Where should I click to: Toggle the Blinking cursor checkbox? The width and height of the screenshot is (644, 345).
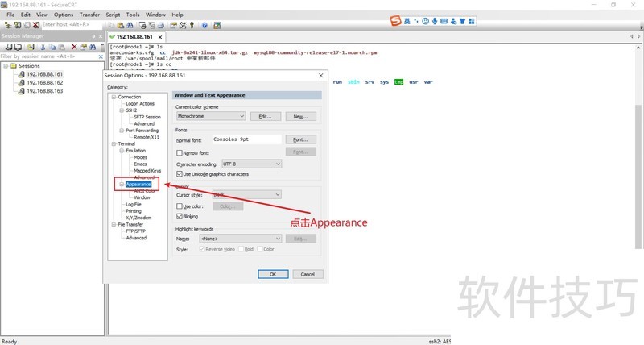coord(180,216)
